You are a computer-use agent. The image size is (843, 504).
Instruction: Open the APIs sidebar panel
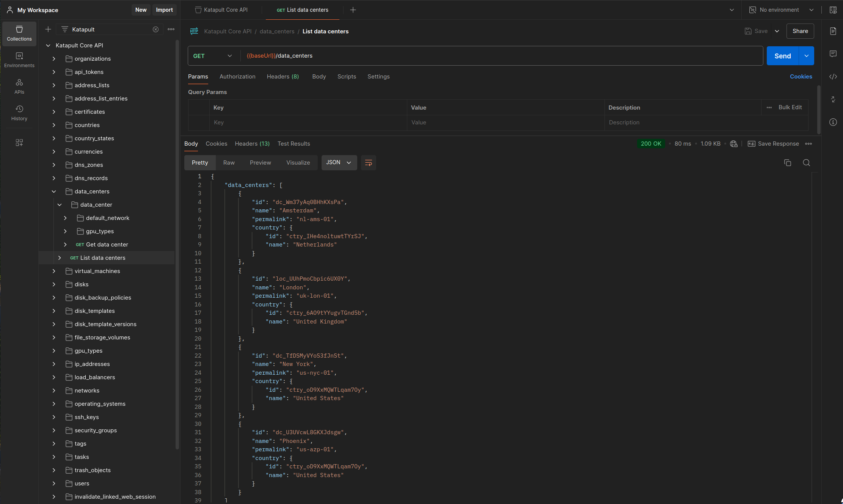click(x=19, y=87)
